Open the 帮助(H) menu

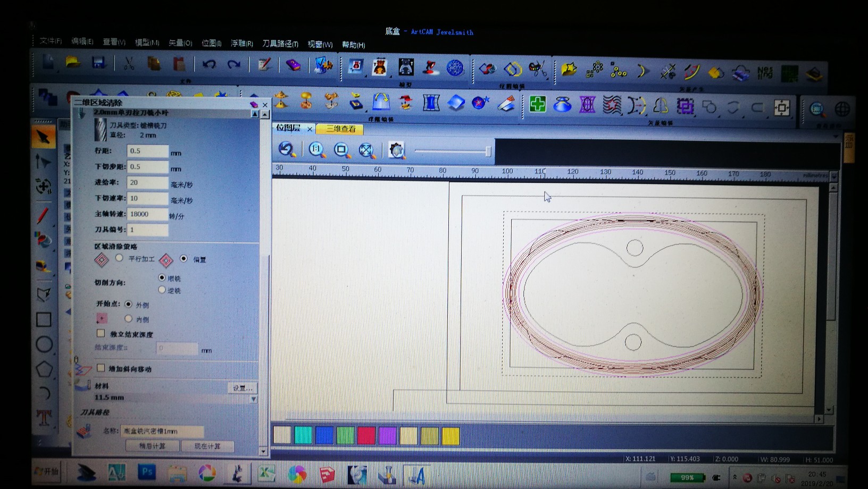coord(353,45)
